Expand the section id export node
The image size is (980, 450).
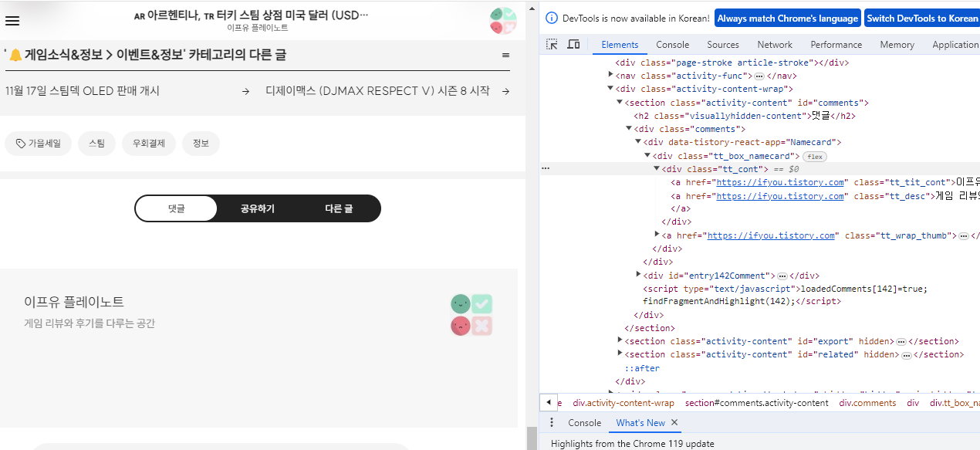pos(620,340)
